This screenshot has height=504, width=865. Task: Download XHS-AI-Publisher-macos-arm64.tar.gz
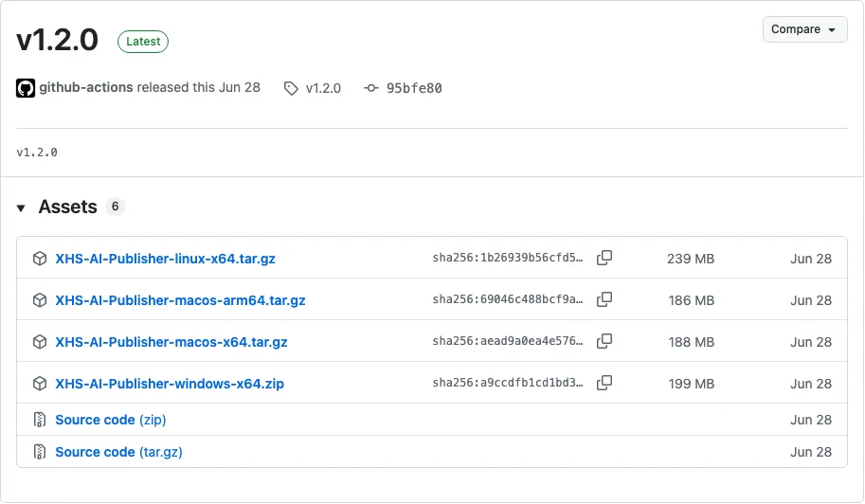[180, 300]
